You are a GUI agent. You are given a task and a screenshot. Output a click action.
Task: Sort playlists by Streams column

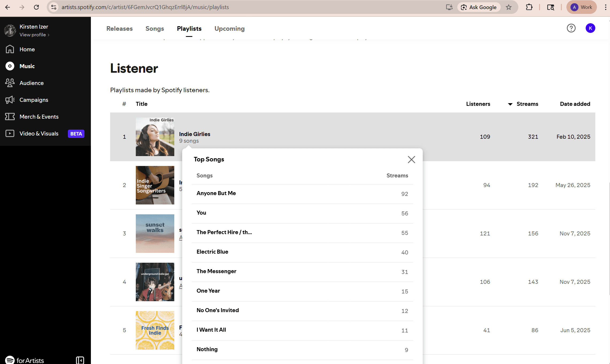point(527,104)
